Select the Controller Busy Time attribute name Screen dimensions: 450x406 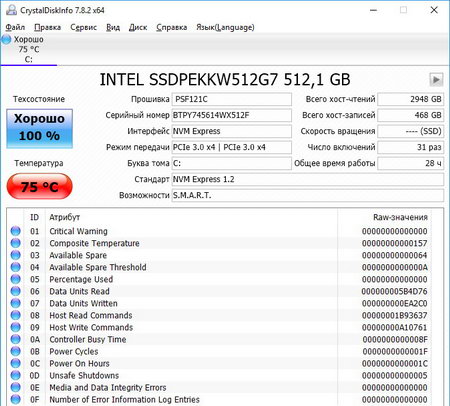point(88,339)
